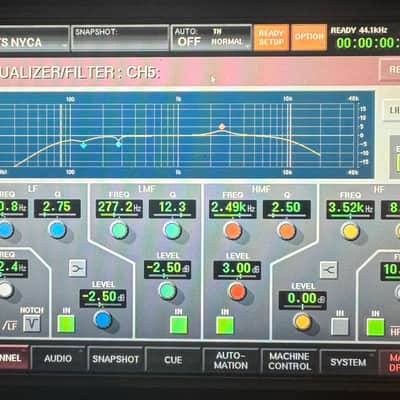Viewport: 400px width, 400px height.
Task: Click the teal LMF FREQ knob
Action: click(x=119, y=230)
